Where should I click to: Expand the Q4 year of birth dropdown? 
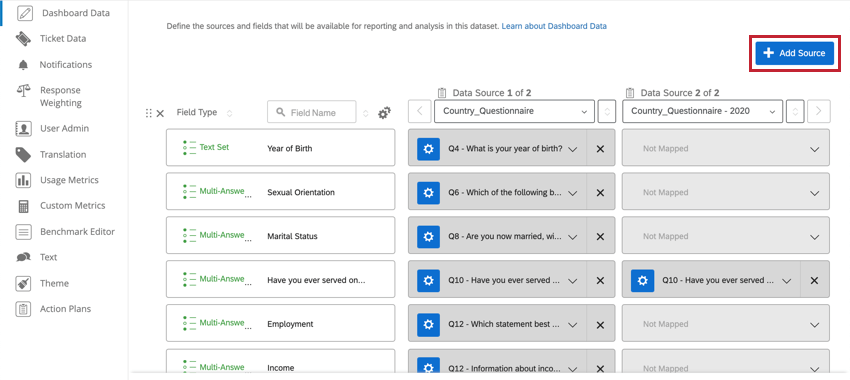(x=572, y=150)
